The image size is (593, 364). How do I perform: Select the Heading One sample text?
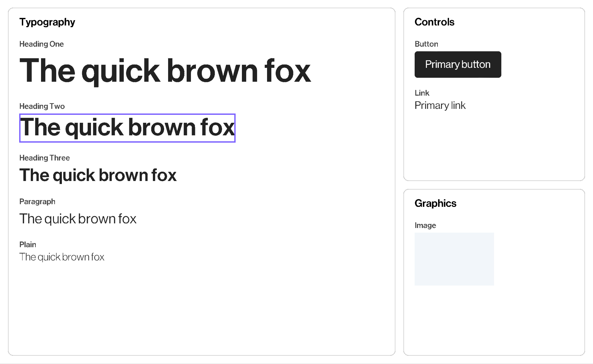[x=165, y=71]
